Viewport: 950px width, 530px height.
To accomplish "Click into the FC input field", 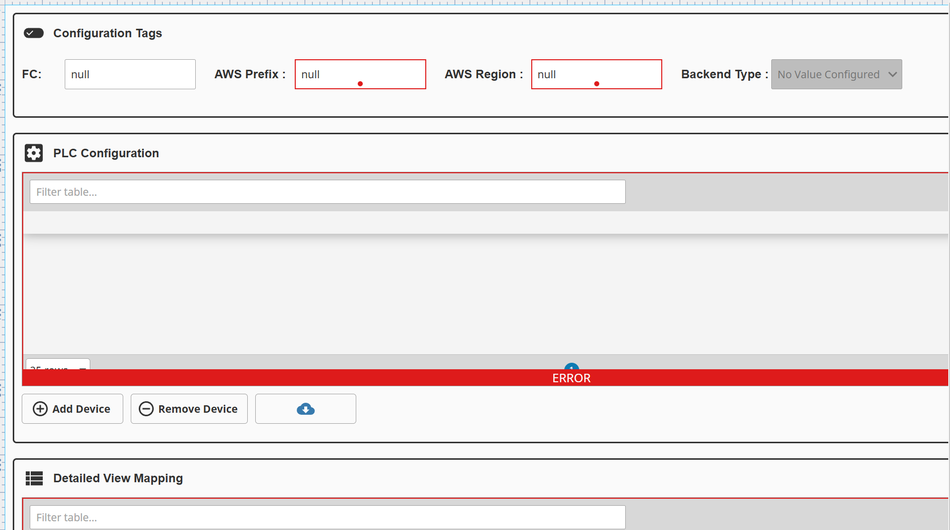I will pyautogui.click(x=130, y=74).
